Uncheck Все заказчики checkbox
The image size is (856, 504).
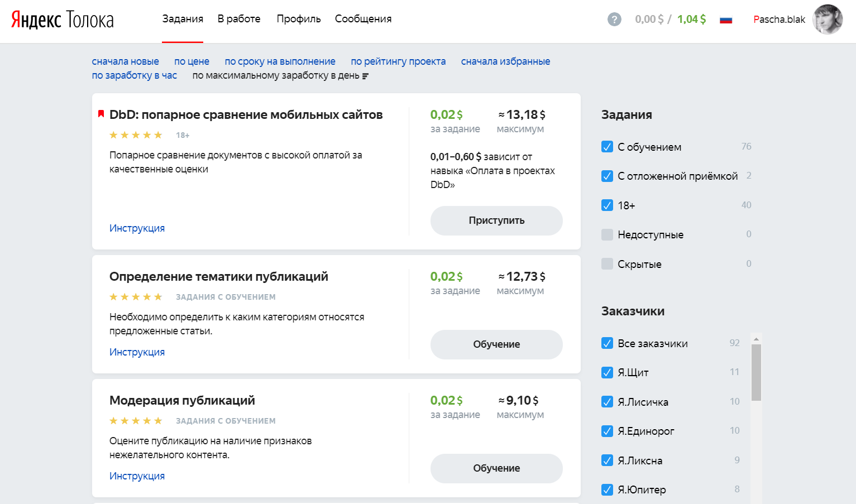pos(608,343)
